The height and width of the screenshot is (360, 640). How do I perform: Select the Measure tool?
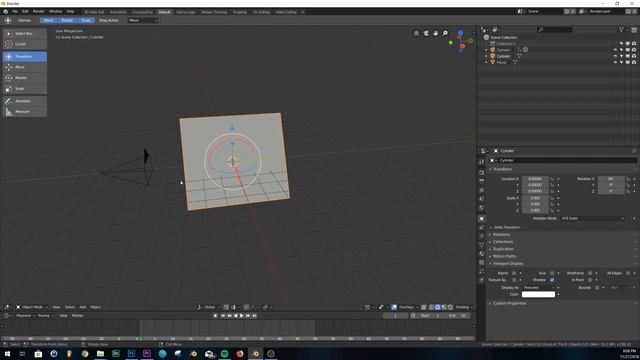point(24,111)
